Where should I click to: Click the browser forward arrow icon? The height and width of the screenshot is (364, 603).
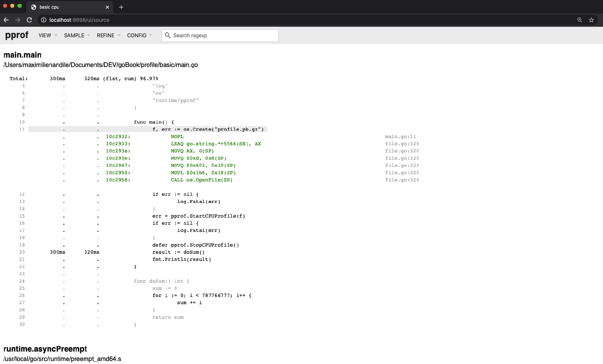click(17, 20)
